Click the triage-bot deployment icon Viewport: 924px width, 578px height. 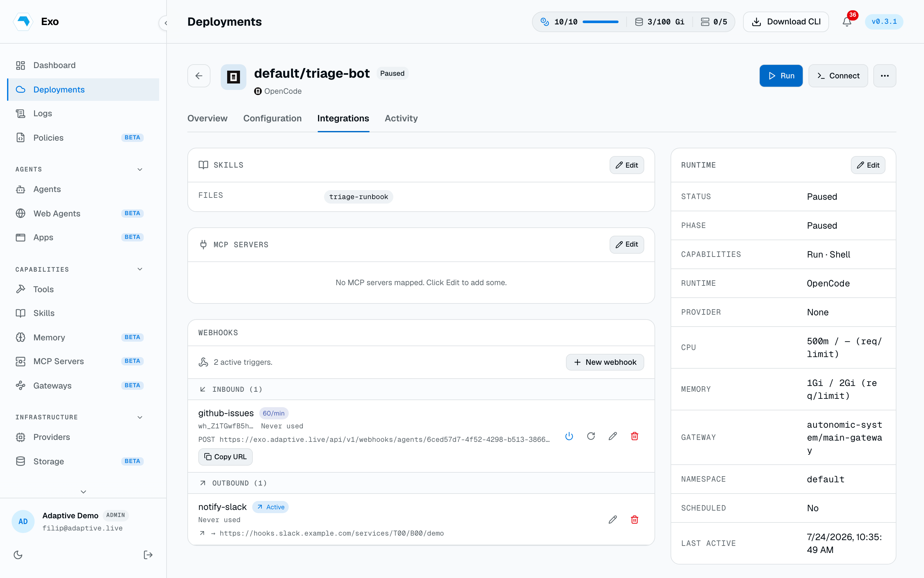pos(233,77)
